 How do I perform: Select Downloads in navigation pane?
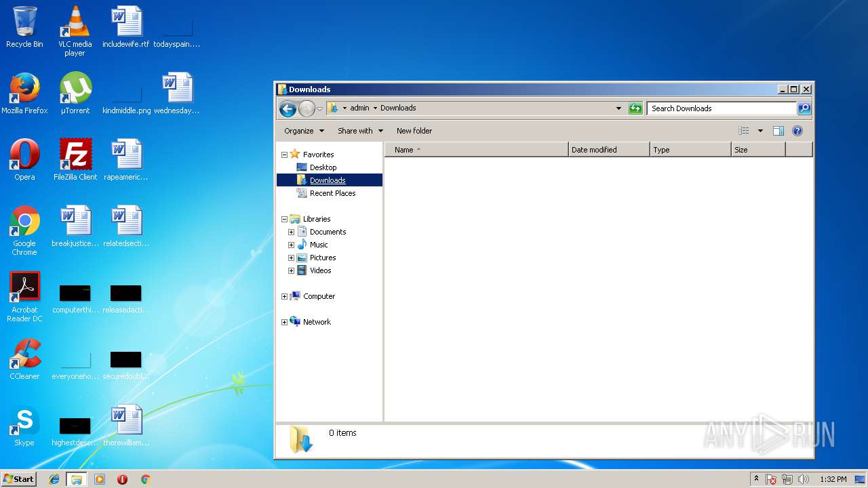(328, 180)
